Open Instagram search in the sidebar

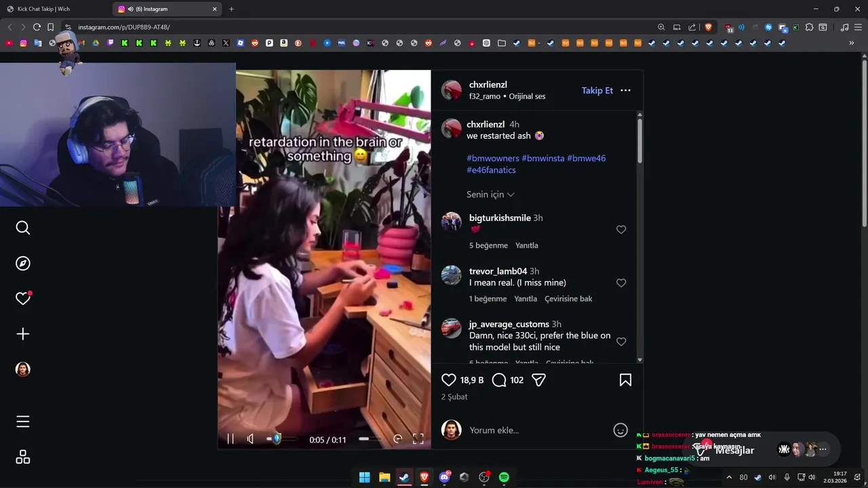pyautogui.click(x=23, y=228)
